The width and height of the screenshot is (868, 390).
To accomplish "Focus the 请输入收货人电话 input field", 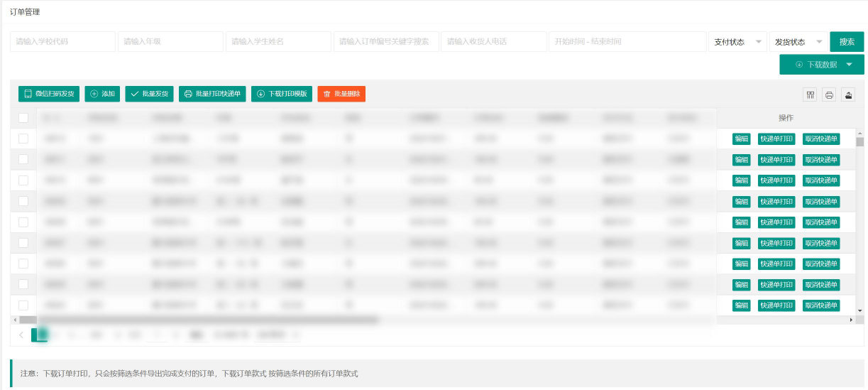I will [494, 42].
